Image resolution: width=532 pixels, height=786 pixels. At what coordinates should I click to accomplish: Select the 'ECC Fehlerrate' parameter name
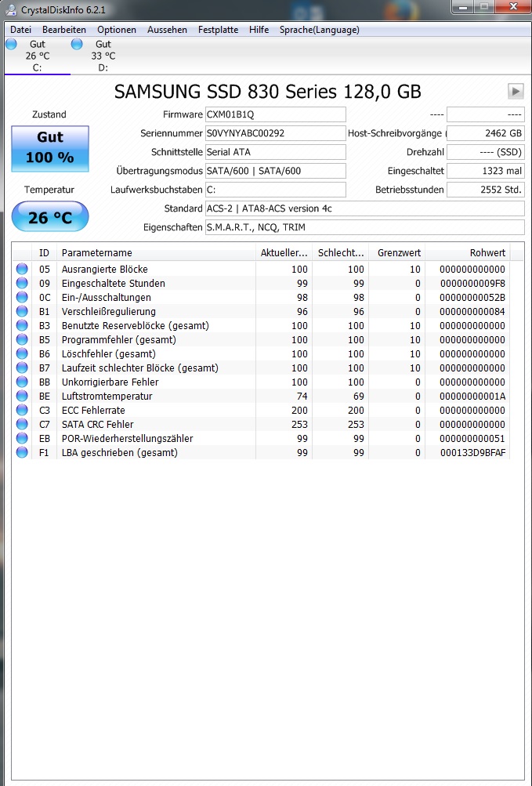pyautogui.click(x=93, y=410)
